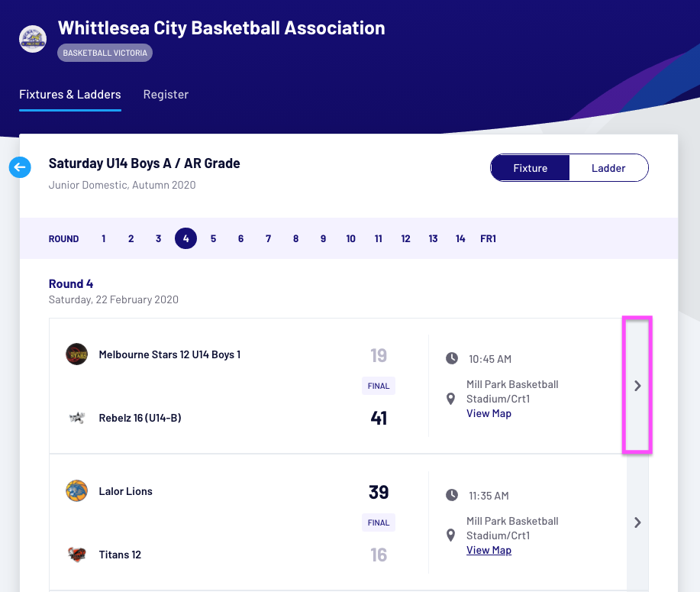The image size is (700, 592).
Task: Open View Map for the 10:45 AM game
Action: tap(489, 413)
